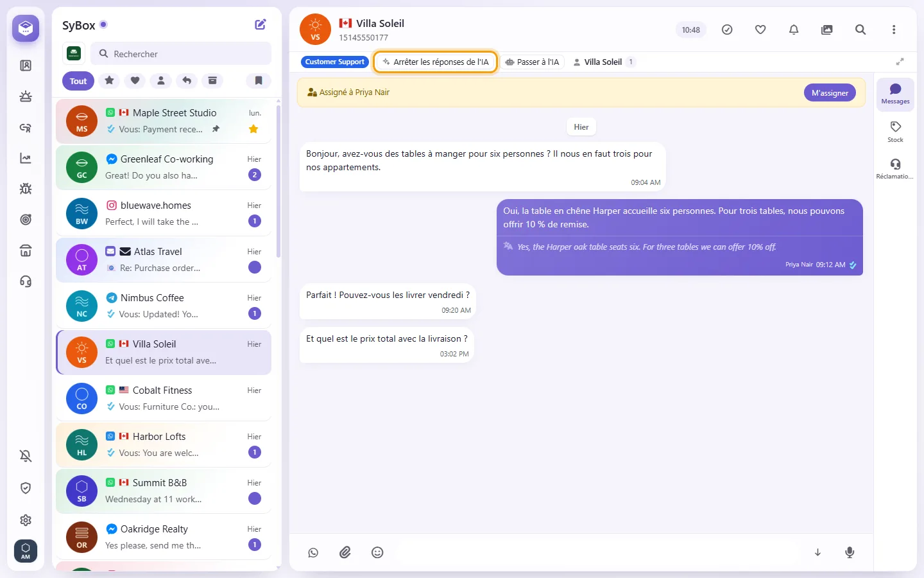Image resolution: width=924 pixels, height=578 pixels.
Task: Toggle the bookmark filter chip
Action: click(x=259, y=81)
